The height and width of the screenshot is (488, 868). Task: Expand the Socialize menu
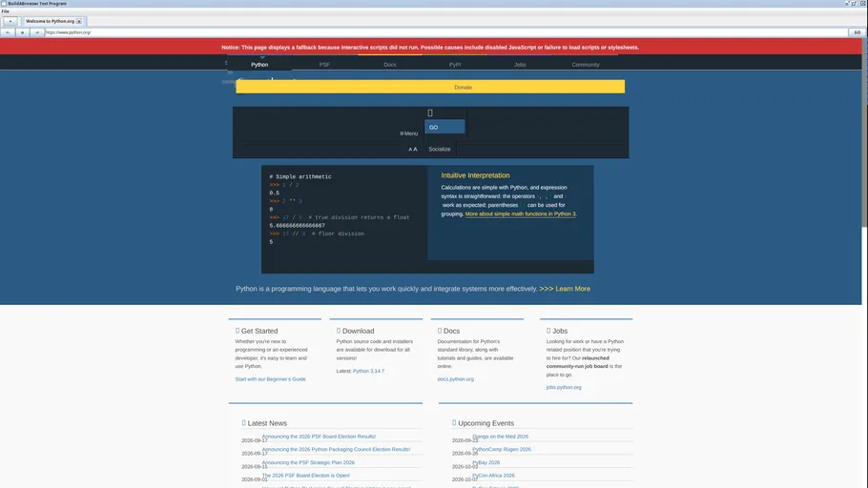tap(440, 149)
